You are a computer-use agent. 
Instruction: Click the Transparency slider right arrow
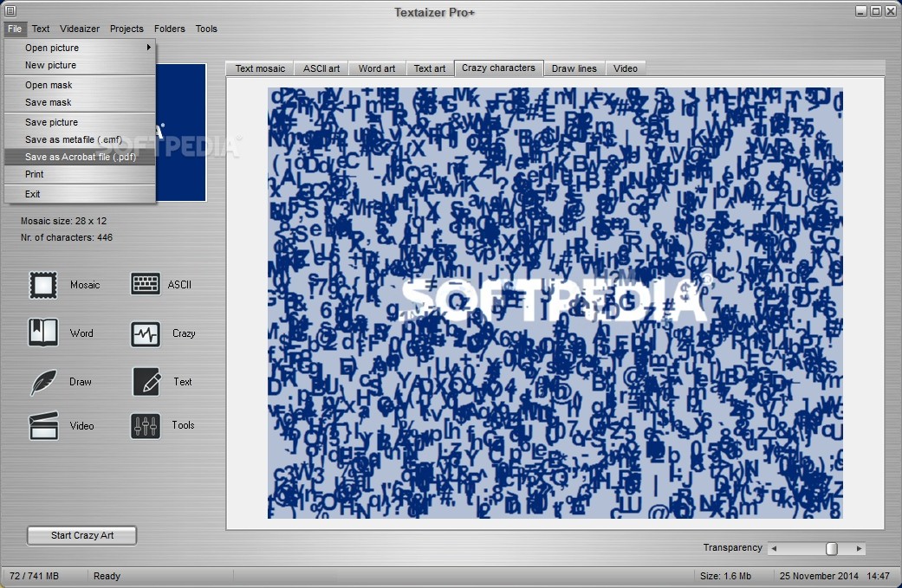pyautogui.click(x=859, y=549)
